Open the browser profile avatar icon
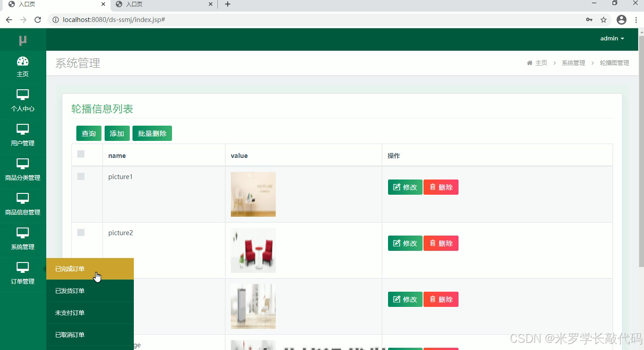This screenshot has width=644, height=350. point(622,20)
